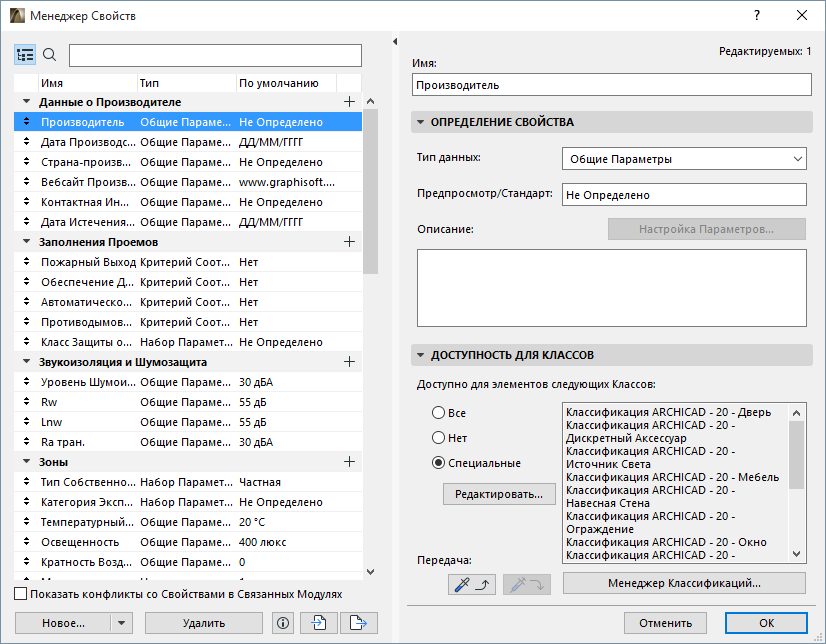This screenshot has width=826, height=644.
Task: Select the Нет radio button
Action: pyautogui.click(x=438, y=438)
